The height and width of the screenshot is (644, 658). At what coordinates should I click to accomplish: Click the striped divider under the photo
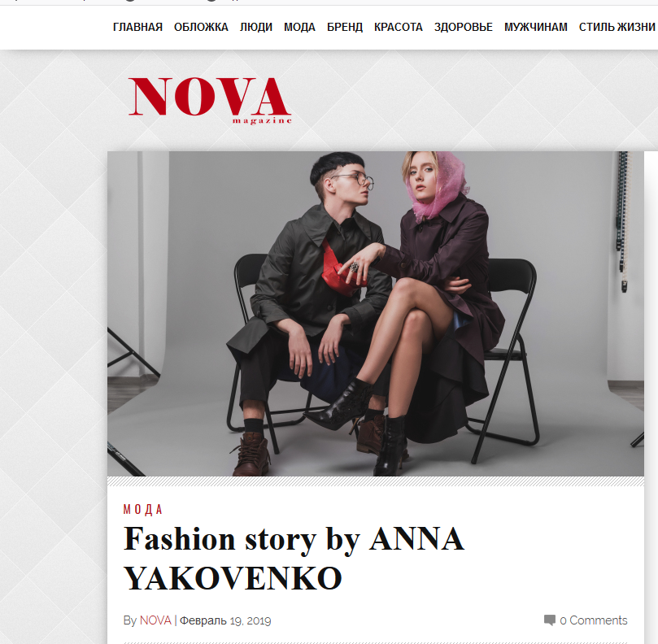376,481
